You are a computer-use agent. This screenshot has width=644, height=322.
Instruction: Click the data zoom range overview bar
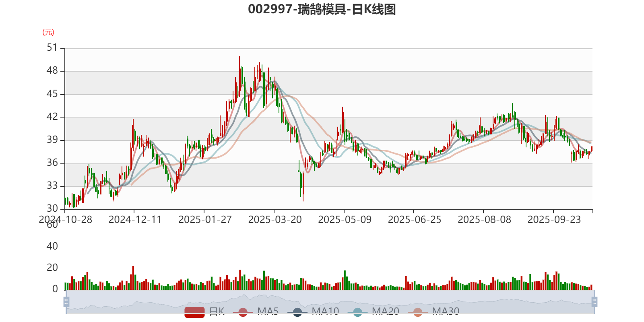point(330,301)
